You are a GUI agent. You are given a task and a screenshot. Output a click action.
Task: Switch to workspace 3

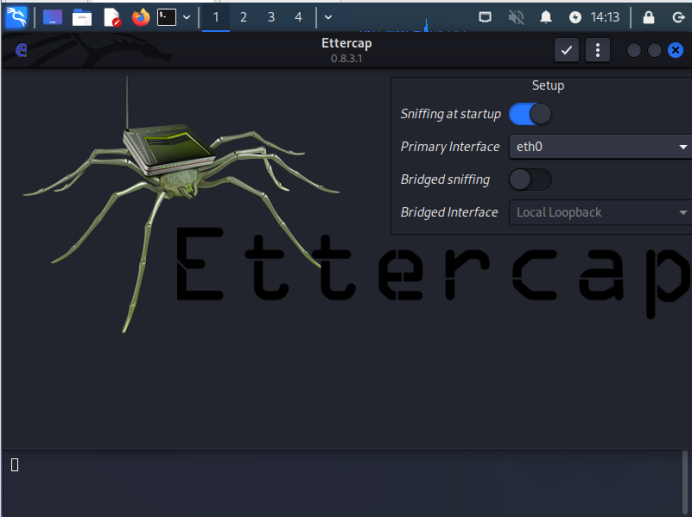pyautogui.click(x=271, y=18)
